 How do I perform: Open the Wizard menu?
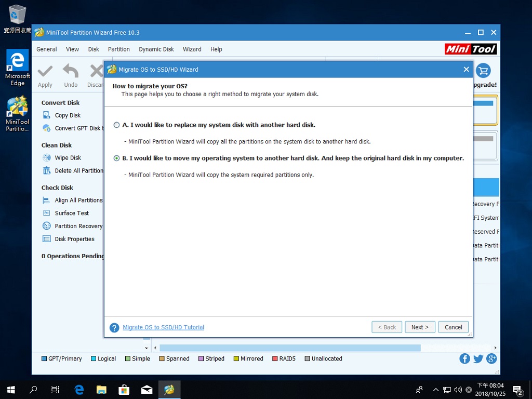(x=192, y=49)
